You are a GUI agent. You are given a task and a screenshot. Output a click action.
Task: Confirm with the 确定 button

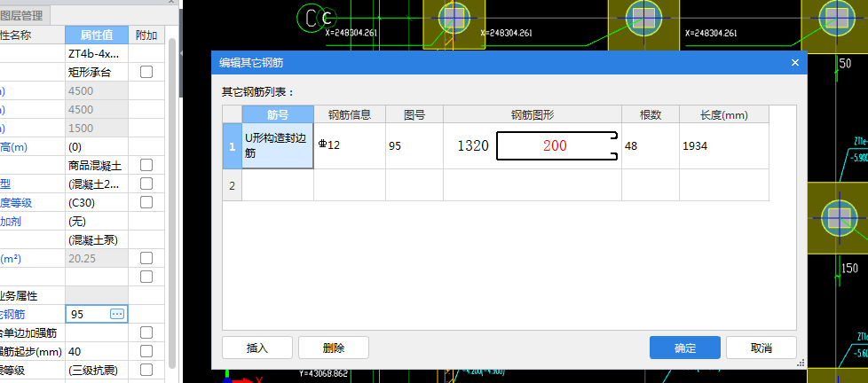click(685, 348)
